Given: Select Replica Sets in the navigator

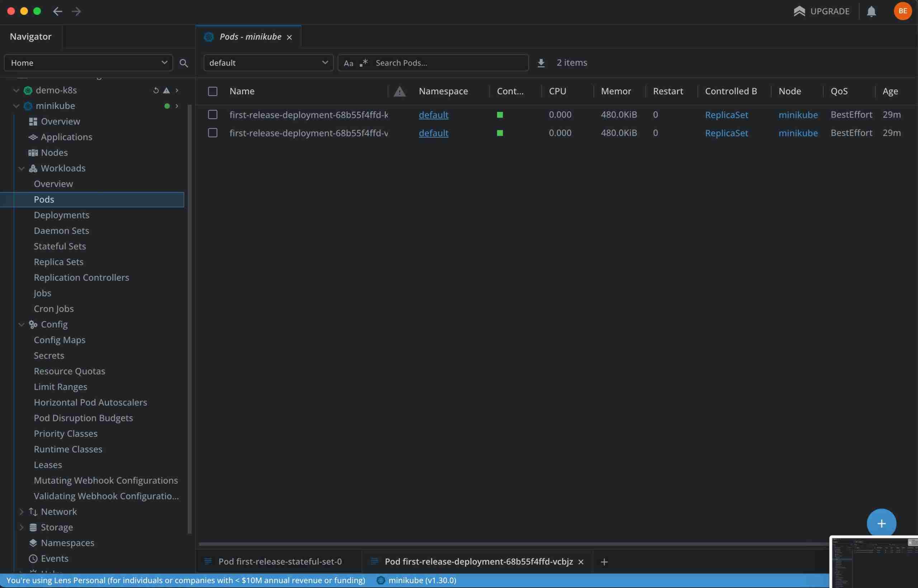Looking at the screenshot, I should point(58,262).
